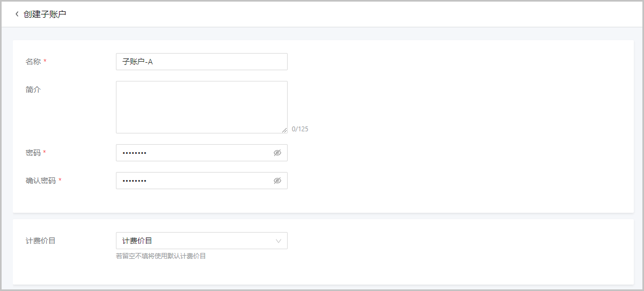
Task: Click the hint text 若留空不填将使用默认计费价目
Action: [161, 256]
